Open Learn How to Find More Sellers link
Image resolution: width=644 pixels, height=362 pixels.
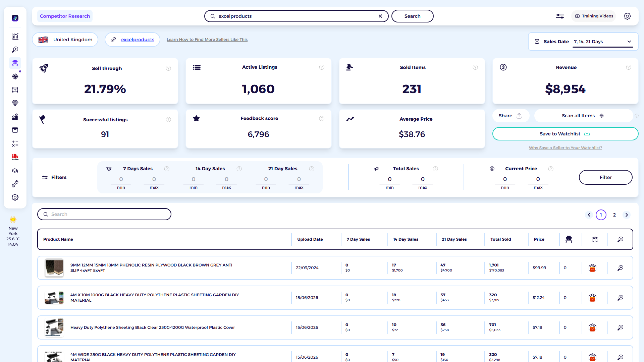207,40
